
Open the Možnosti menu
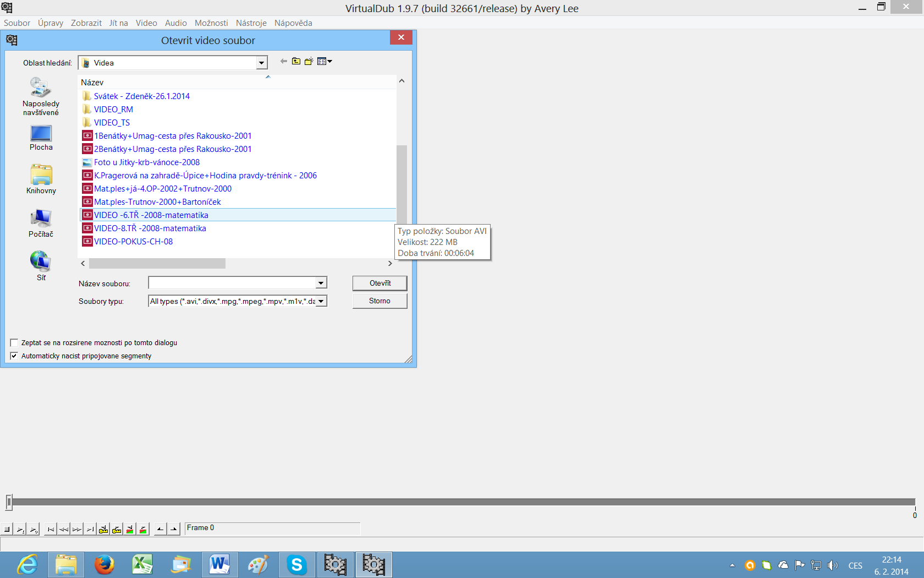[211, 23]
